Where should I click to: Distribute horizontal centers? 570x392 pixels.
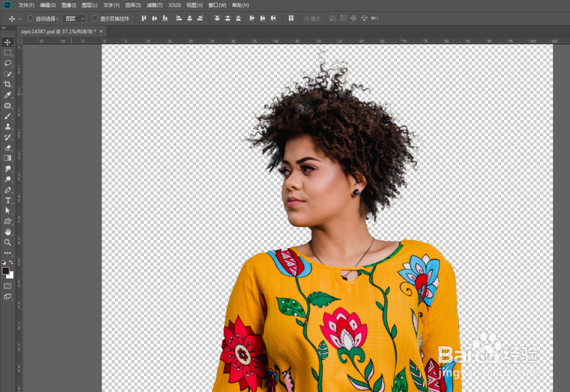coord(262,18)
